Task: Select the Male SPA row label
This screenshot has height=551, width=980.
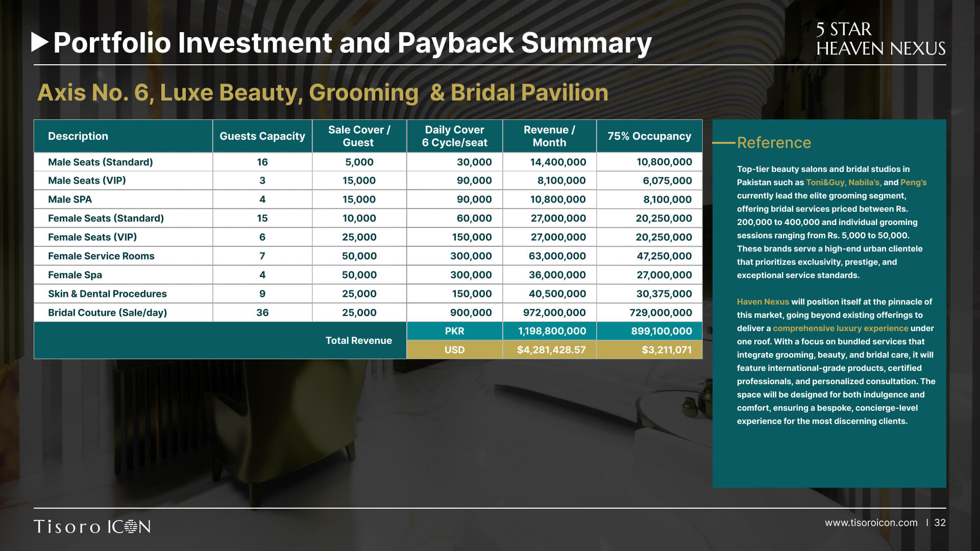Action: pos(70,199)
